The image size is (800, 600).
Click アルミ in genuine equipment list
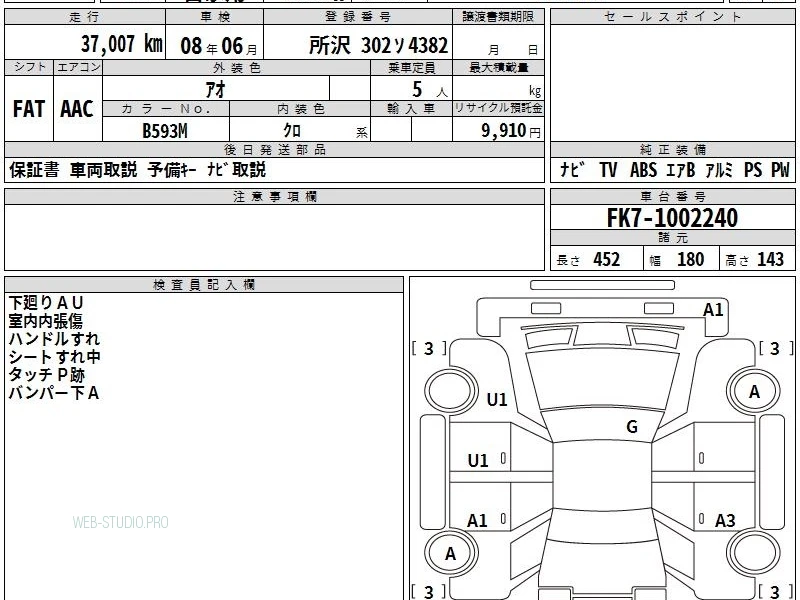[x=719, y=169]
